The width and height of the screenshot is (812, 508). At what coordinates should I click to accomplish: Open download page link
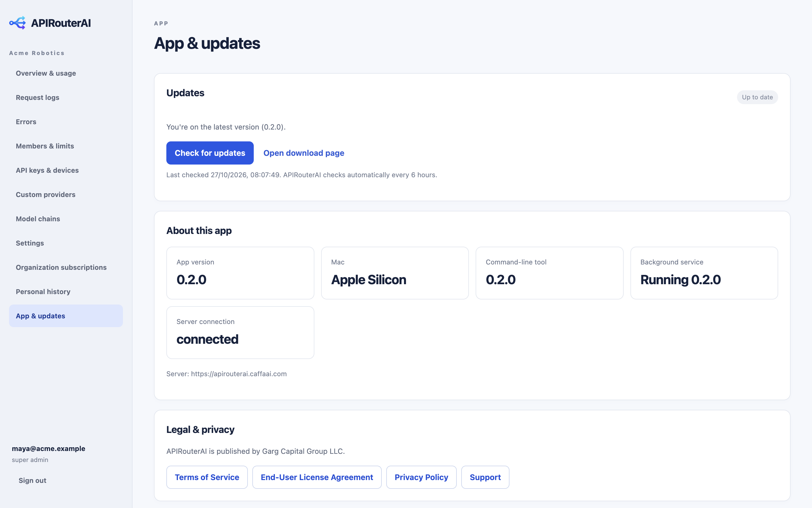(304, 153)
